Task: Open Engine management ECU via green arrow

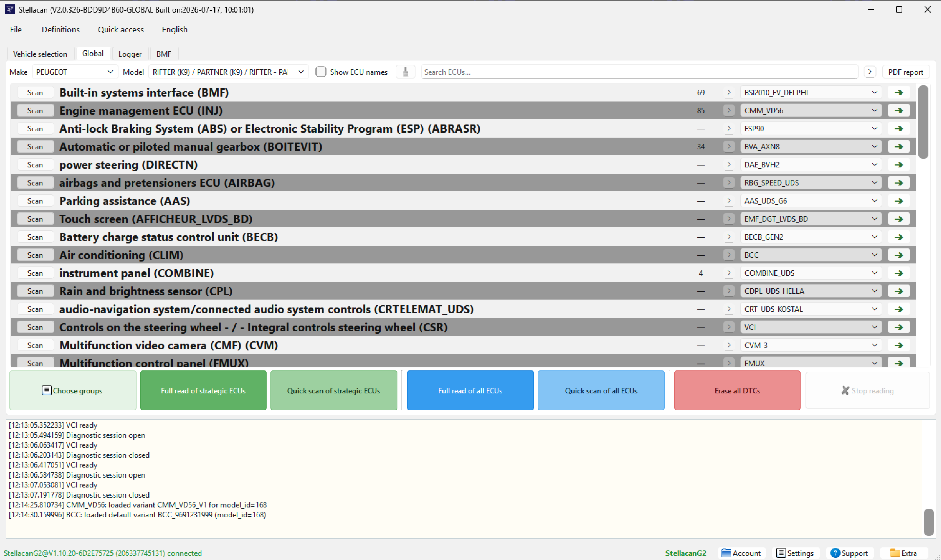Action: tap(898, 111)
